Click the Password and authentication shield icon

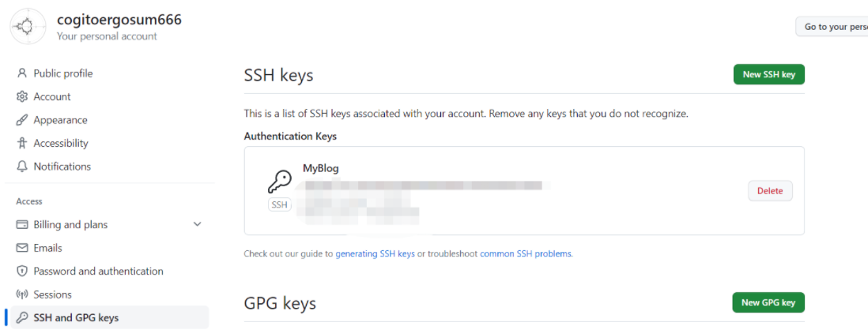22,271
